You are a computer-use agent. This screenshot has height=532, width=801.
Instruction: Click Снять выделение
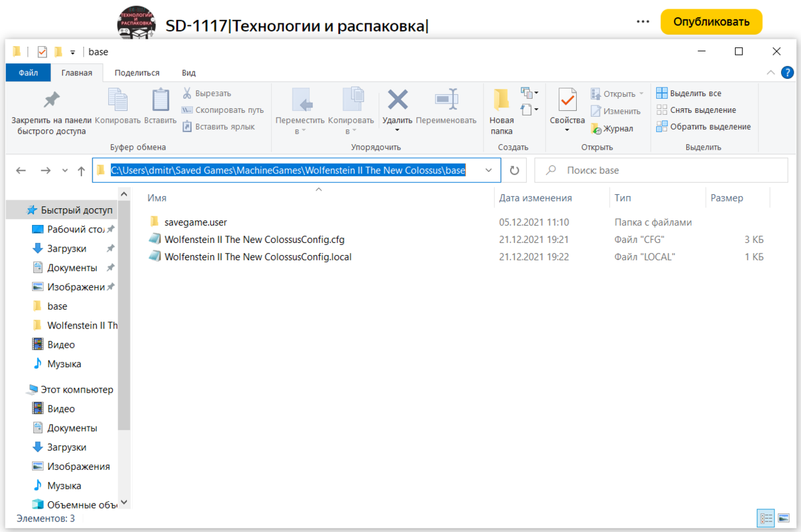[x=696, y=110]
